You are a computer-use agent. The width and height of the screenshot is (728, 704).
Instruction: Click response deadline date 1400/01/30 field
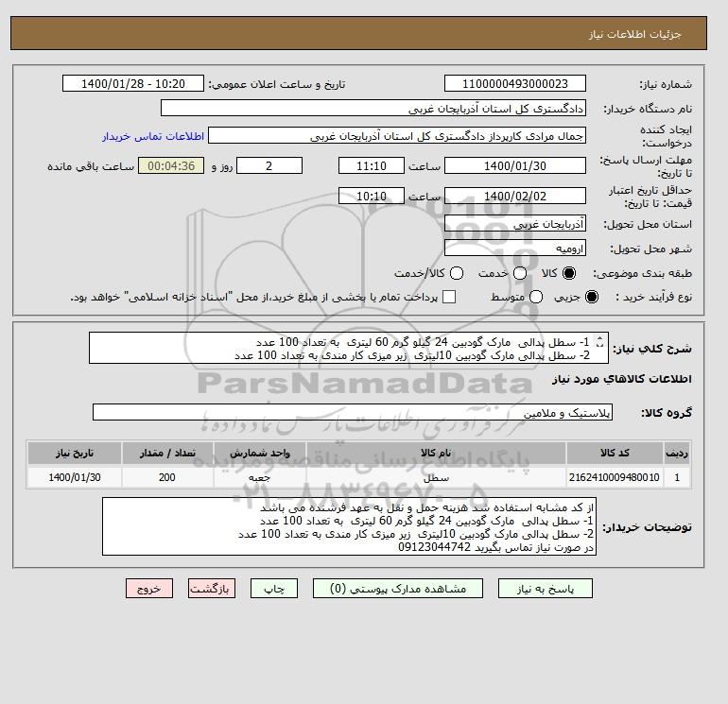[515, 165]
